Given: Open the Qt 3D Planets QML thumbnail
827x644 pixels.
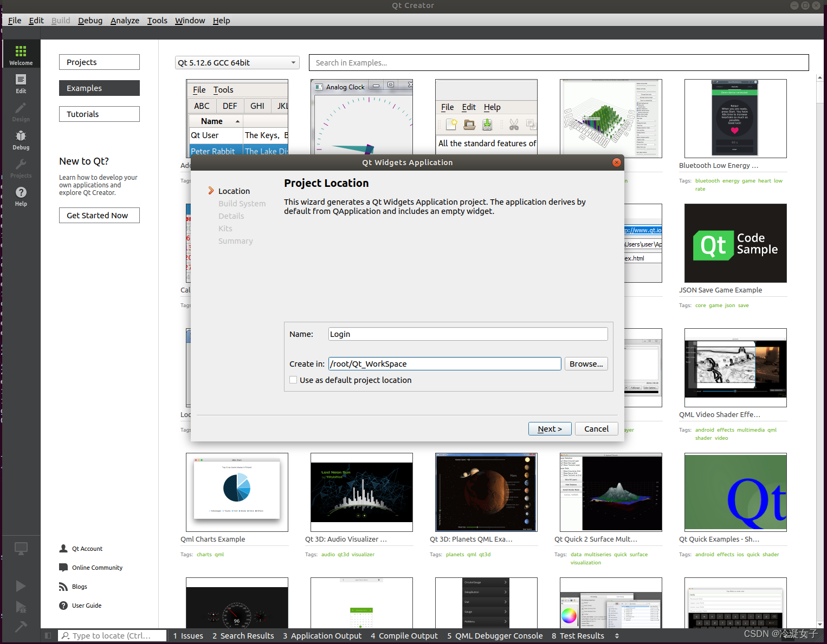Looking at the screenshot, I should 486,492.
